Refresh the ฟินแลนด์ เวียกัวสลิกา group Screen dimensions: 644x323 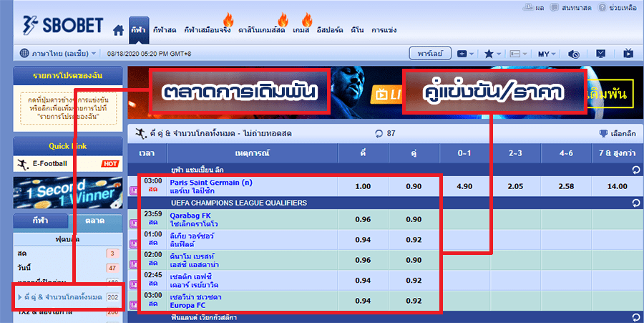(636, 318)
